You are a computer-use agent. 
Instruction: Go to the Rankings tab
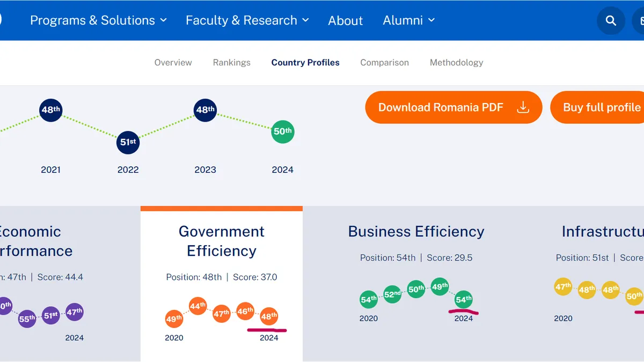[231, 63]
